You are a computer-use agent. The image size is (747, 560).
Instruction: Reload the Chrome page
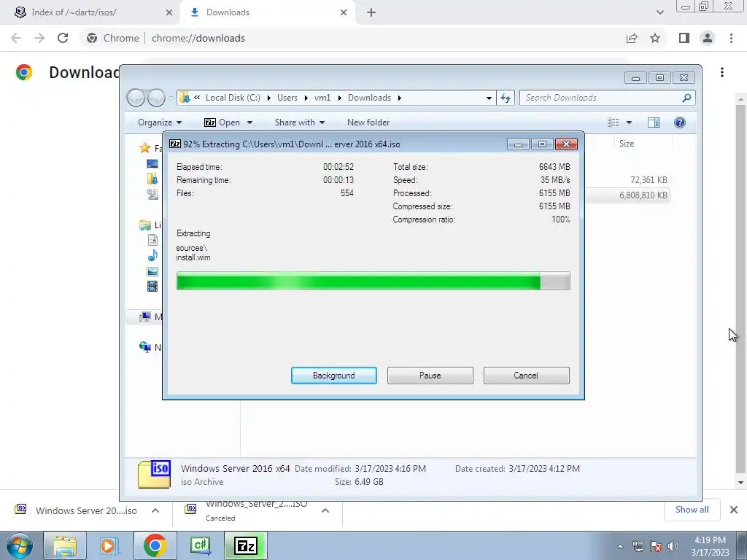[x=63, y=38]
